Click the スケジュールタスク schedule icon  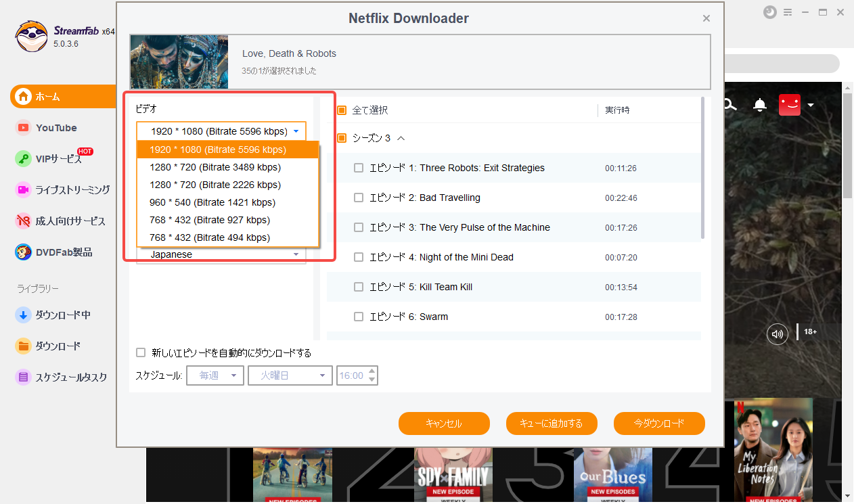pos(24,377)
